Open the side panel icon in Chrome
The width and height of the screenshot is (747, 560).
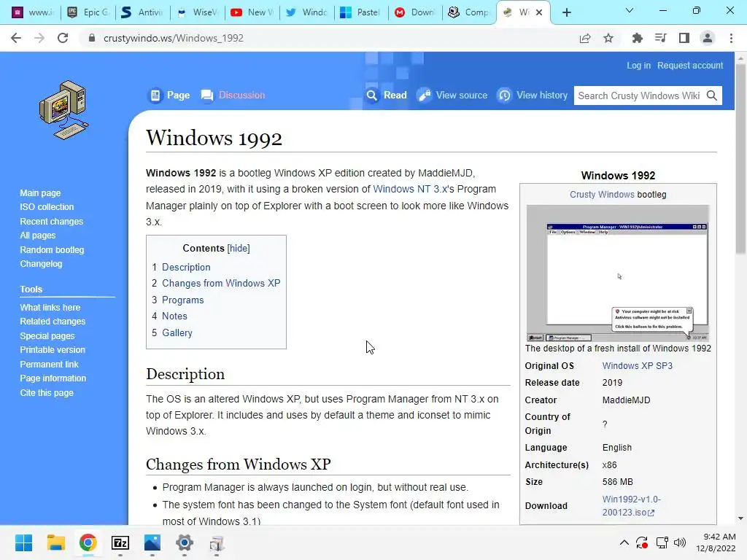pyautogui.click(x=684, y=38)
